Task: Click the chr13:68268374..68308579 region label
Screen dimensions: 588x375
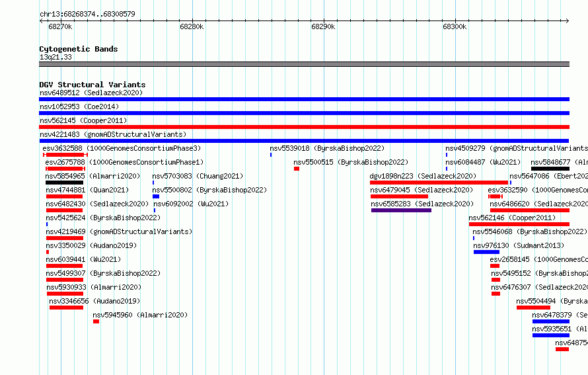Action: click(87, 14)
